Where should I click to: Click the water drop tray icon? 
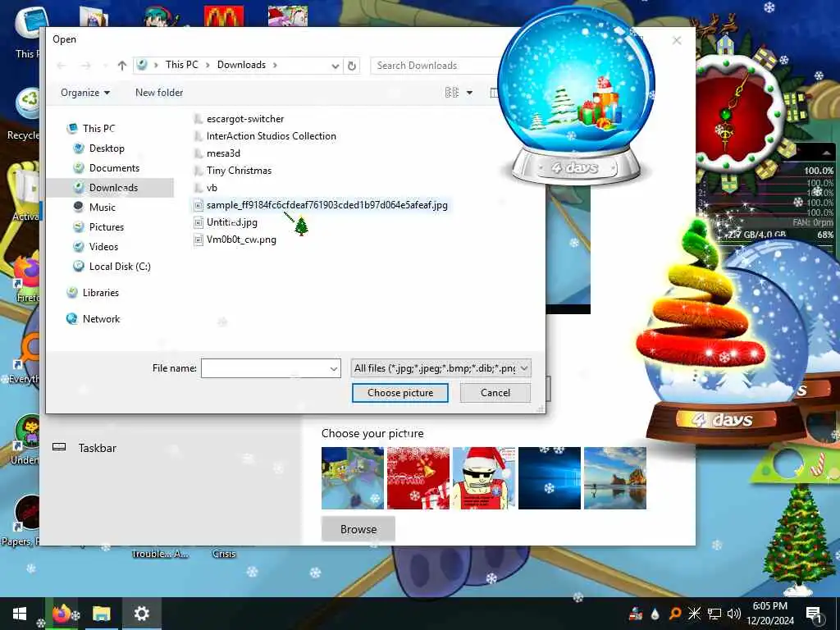(x=655, y=614)
